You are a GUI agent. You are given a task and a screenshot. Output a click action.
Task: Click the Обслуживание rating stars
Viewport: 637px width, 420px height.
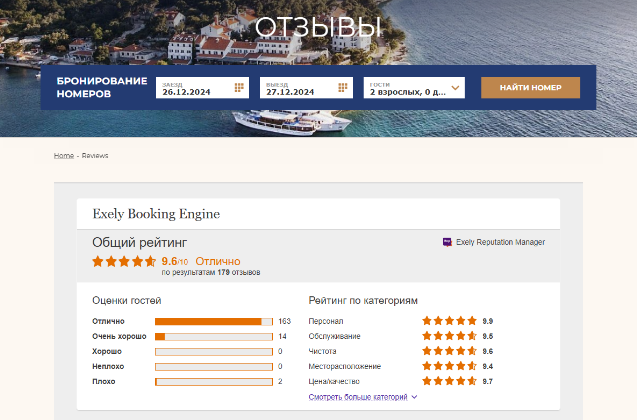449,336
